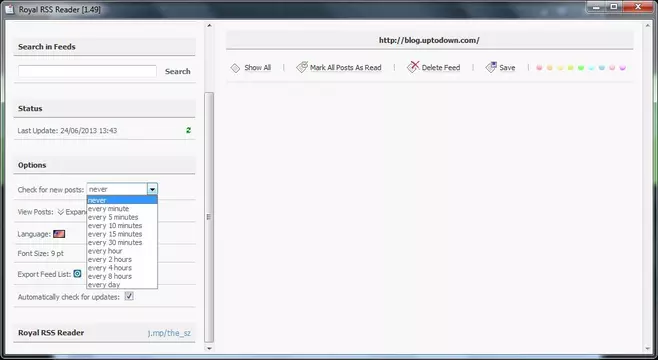Choose 'every 8 hours' option
This screenshot has height=360, width=658.
(122, 276)
